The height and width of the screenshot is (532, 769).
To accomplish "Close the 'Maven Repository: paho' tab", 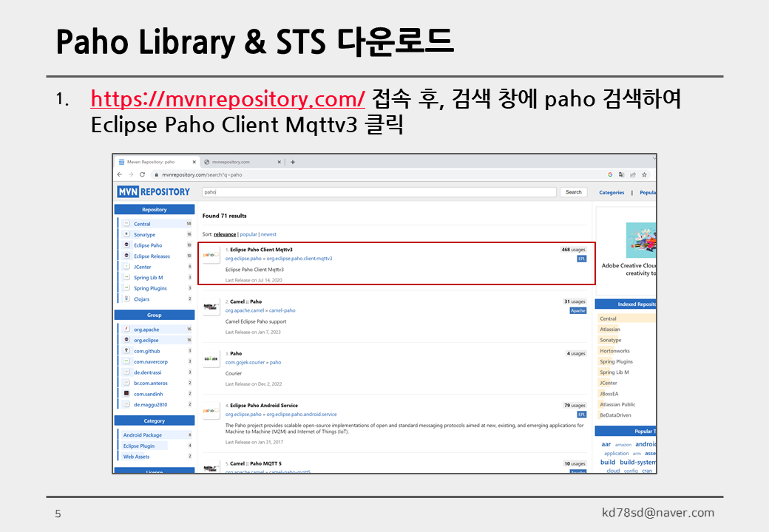I will [194, 162].
